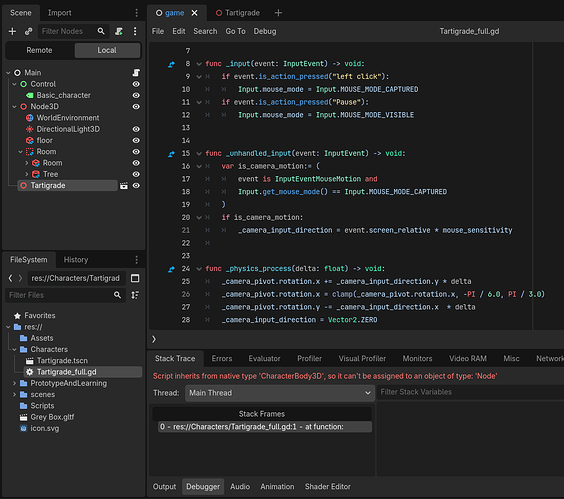Open the Shader Editor bottom panel
This screenshot has height=499, width=564.
328,487
